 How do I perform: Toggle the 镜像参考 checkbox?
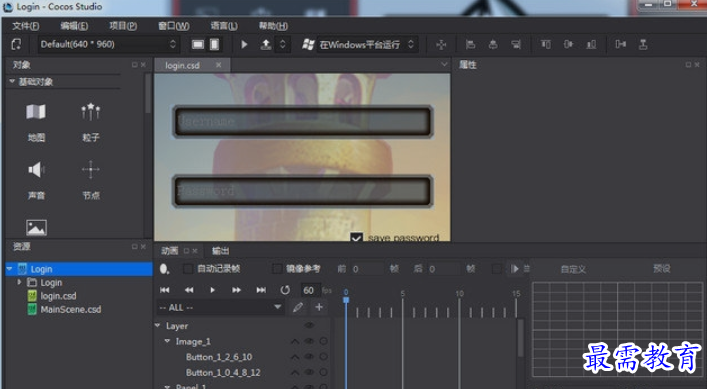pos(277,269)
